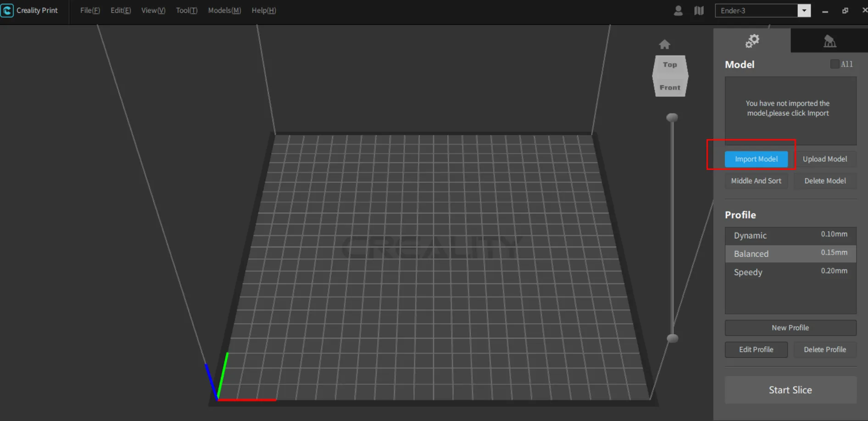Screen dimensions: 868x421
Task: Click the Top face of view cube
Action: [x=670, y=65]
